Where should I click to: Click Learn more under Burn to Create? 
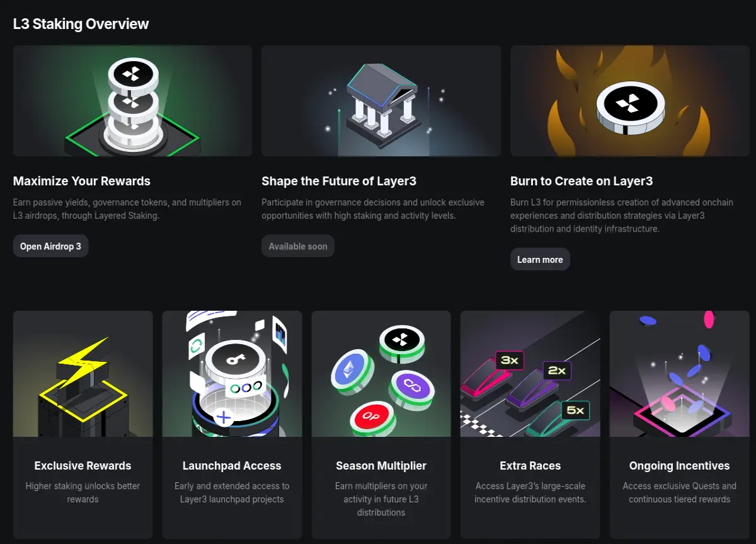[540, 259]
